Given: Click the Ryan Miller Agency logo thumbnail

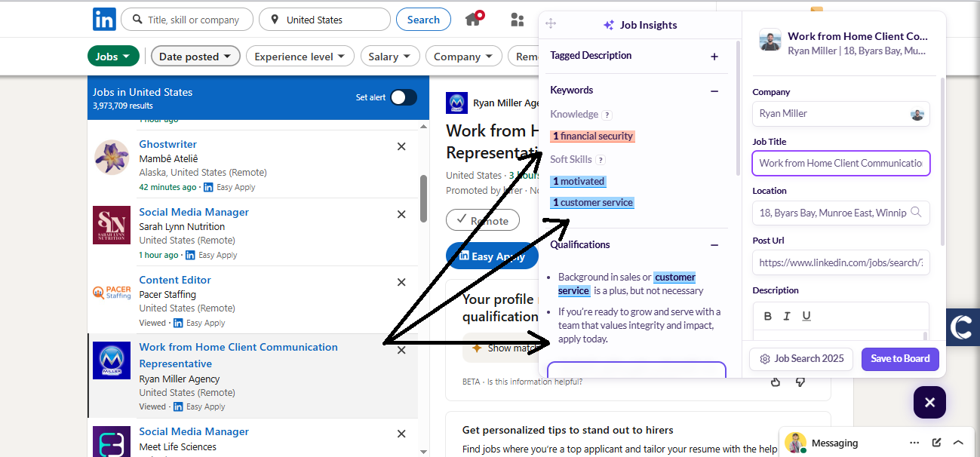Looking at the screenshot, I should 456,103.
